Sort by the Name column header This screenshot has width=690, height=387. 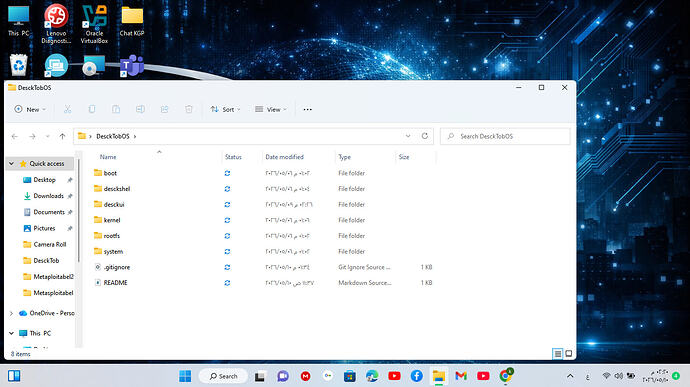(x=108, y=157)
